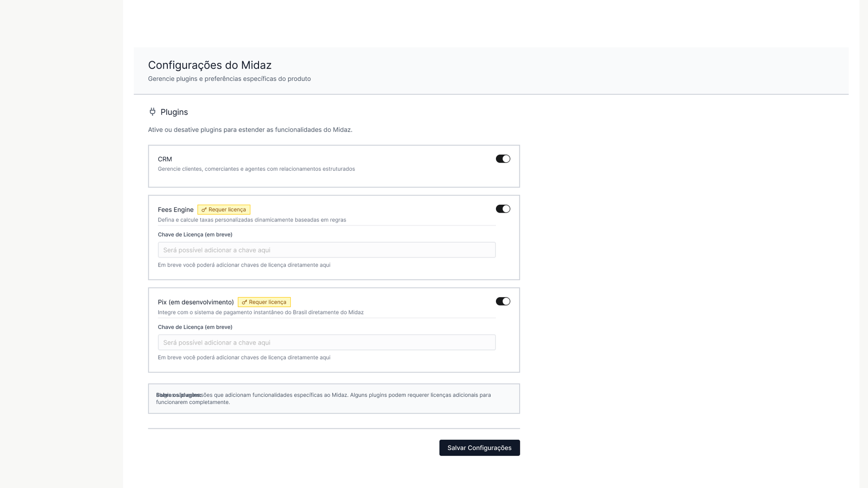
Task: Click key icon in Fees Engine license badge
Action: (x=204, y=210)
